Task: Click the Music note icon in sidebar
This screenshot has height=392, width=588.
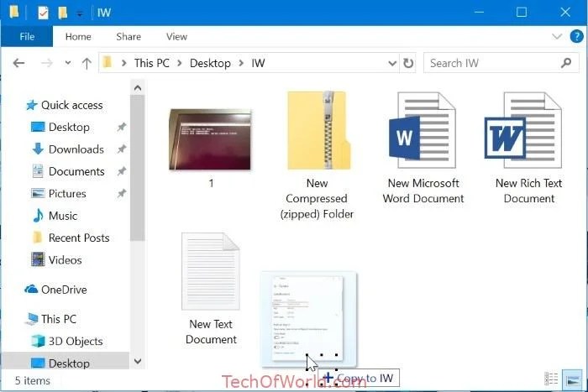Action: pyautogui.click(x=38, y=216)
